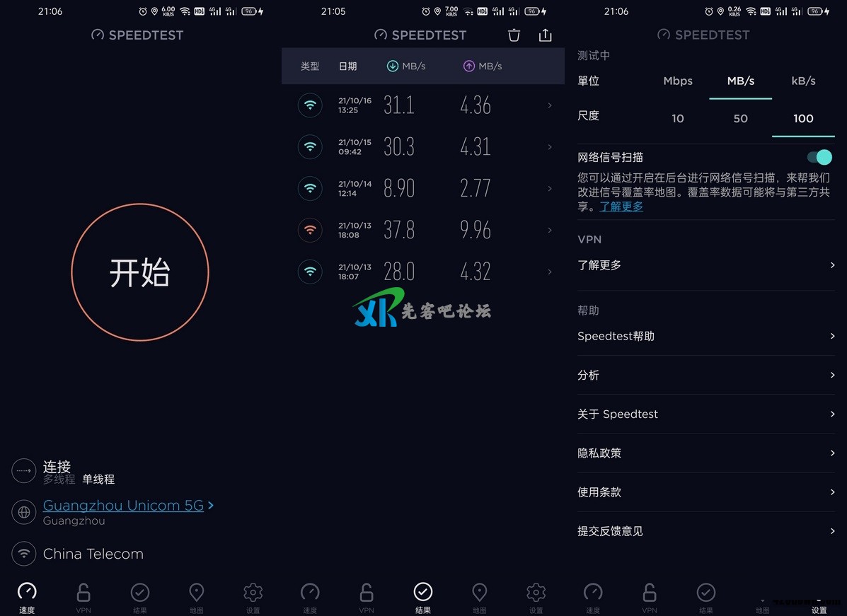Tap the globe server icon
Viewport: 847px width, 616px height.
pos(24,512)
